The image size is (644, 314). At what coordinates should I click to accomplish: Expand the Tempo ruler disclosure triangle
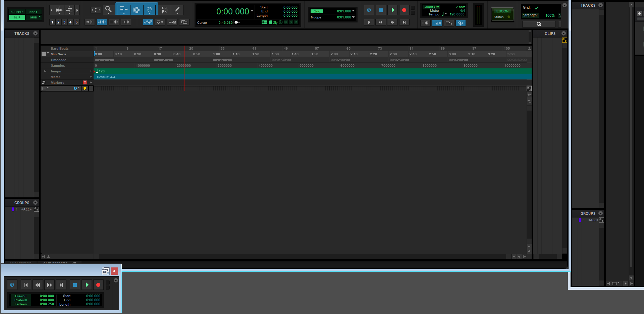point(45,71)
